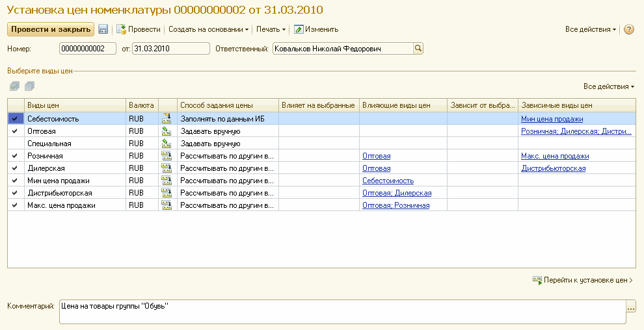Click the price method icon in Оптовая row

point(167,131)
